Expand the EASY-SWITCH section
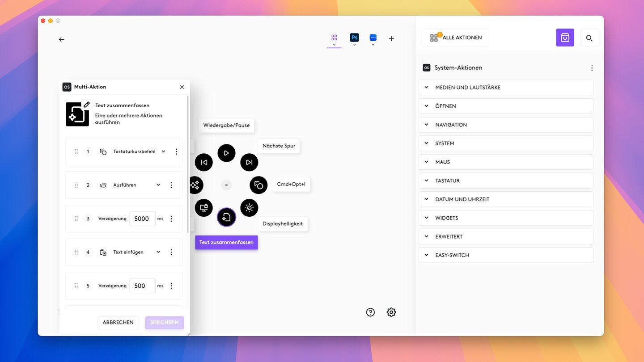The height and width of the screenshot is (362, 644). 506,255
